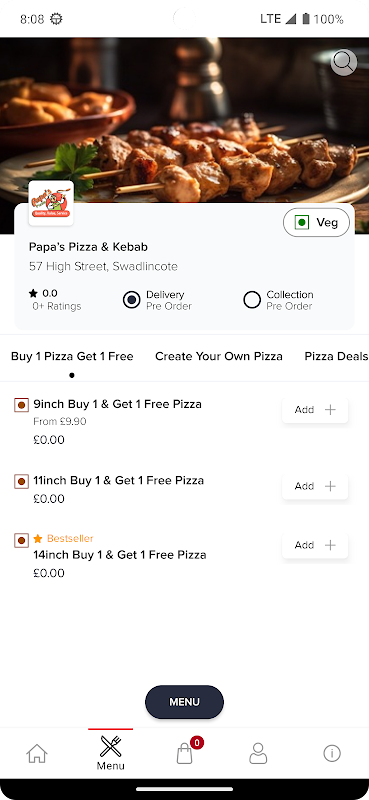Open the profile person icon
The height and width of the screenshot is (800, 369).
tap(258, 753)
